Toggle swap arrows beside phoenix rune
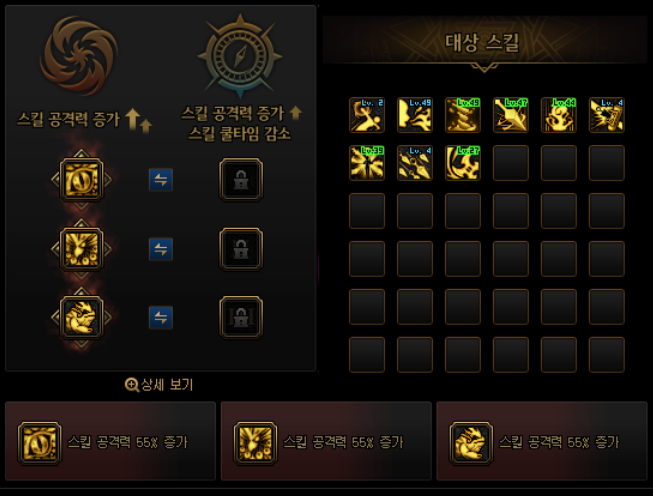This screenshot has height=496, width=653. pos(161,249)
